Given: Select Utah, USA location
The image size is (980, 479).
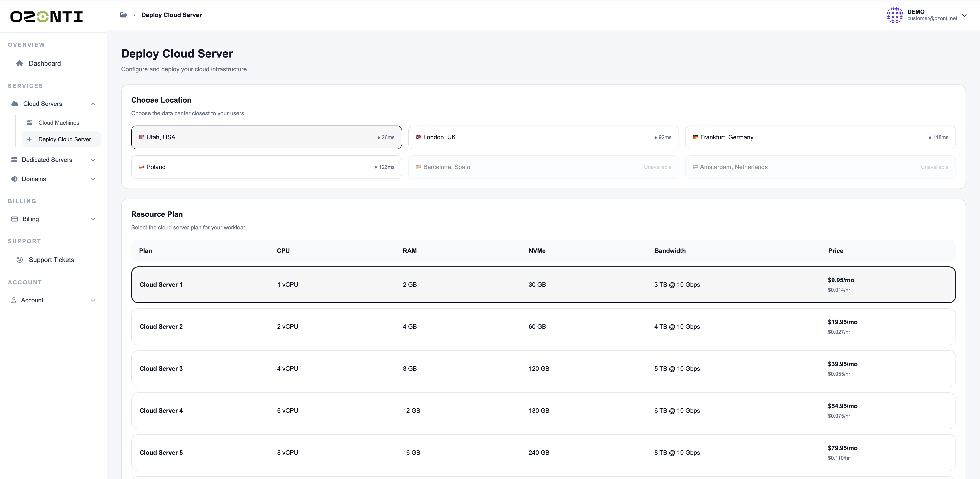Looking at the screenshot, I should click(266, 137).
